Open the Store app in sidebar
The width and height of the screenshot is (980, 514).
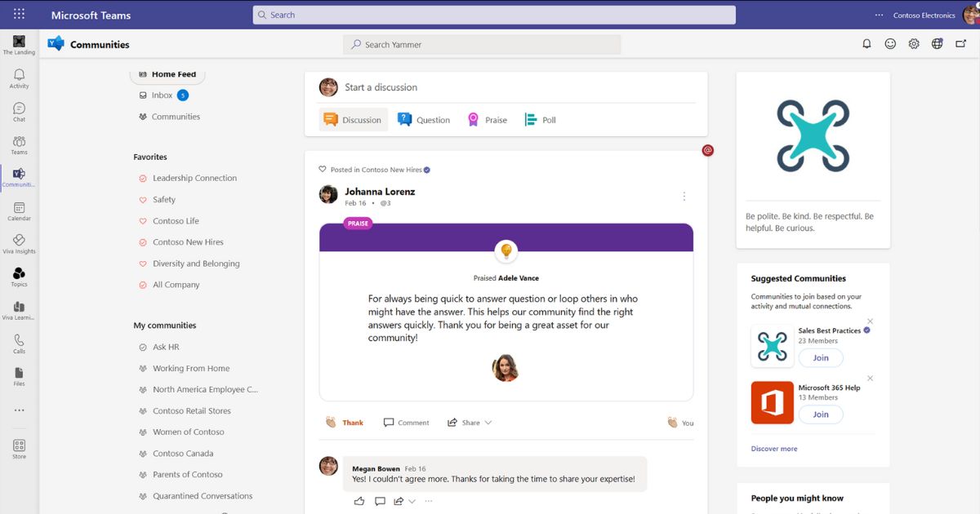[x=19, y=449]
